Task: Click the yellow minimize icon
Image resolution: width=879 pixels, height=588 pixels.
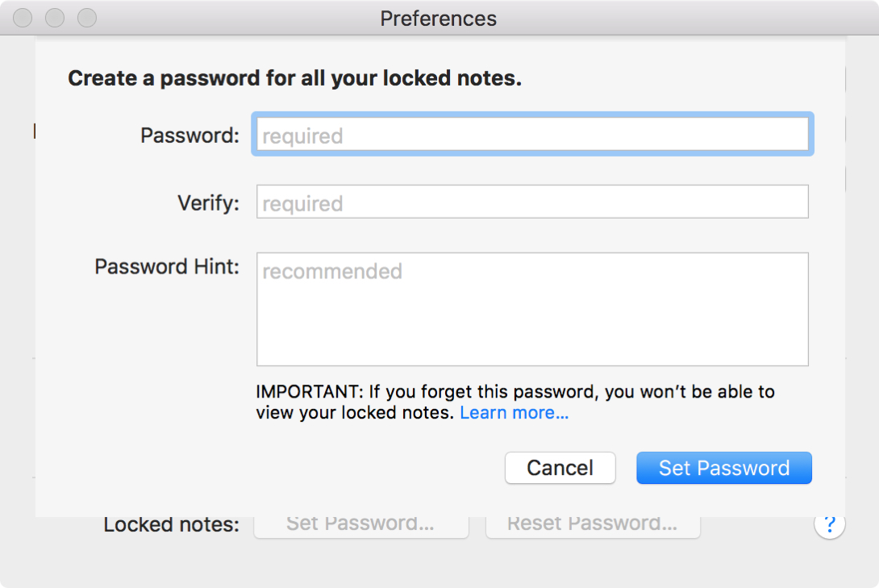Action: [x=54, y=18]
